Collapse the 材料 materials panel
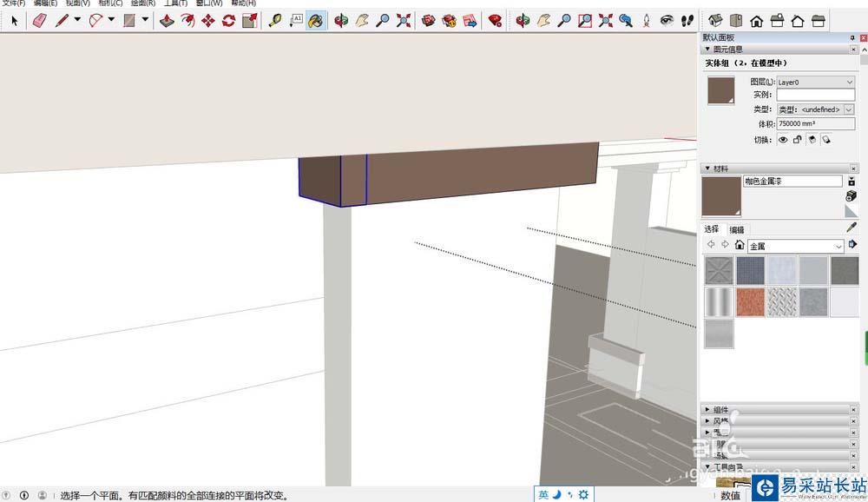The height and width of the screenshot is (502, 868). point(707,168)
